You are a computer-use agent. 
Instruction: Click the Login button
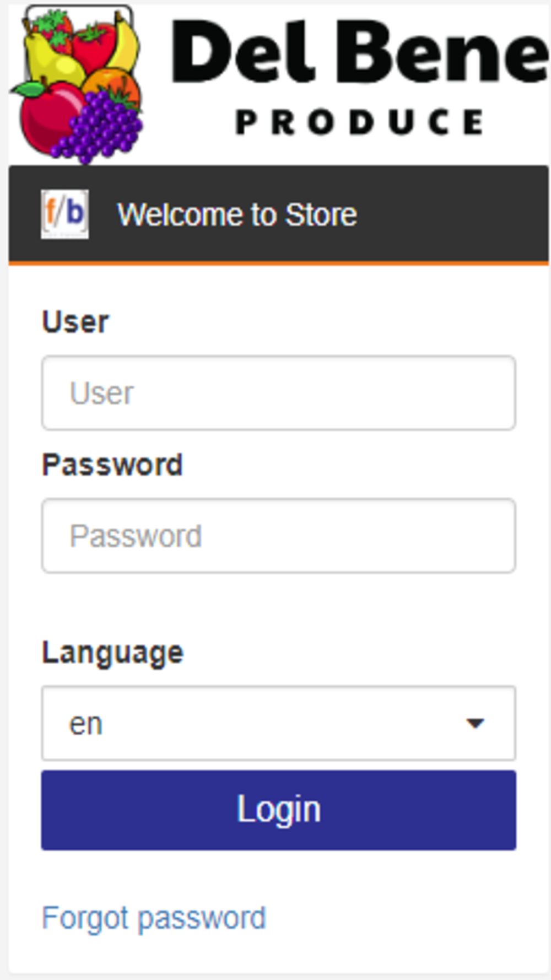pyautogui.click(x=279, y=810)
